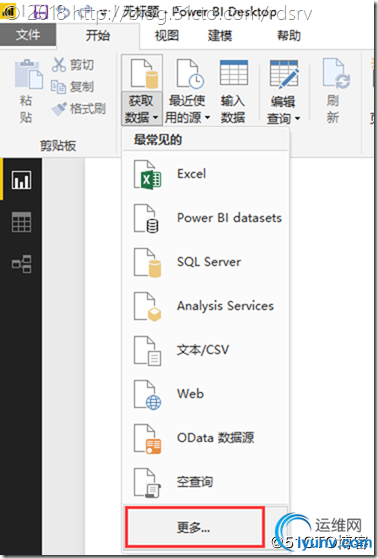
Task: Click the SQL Server database icon
Action: [147, 263]
